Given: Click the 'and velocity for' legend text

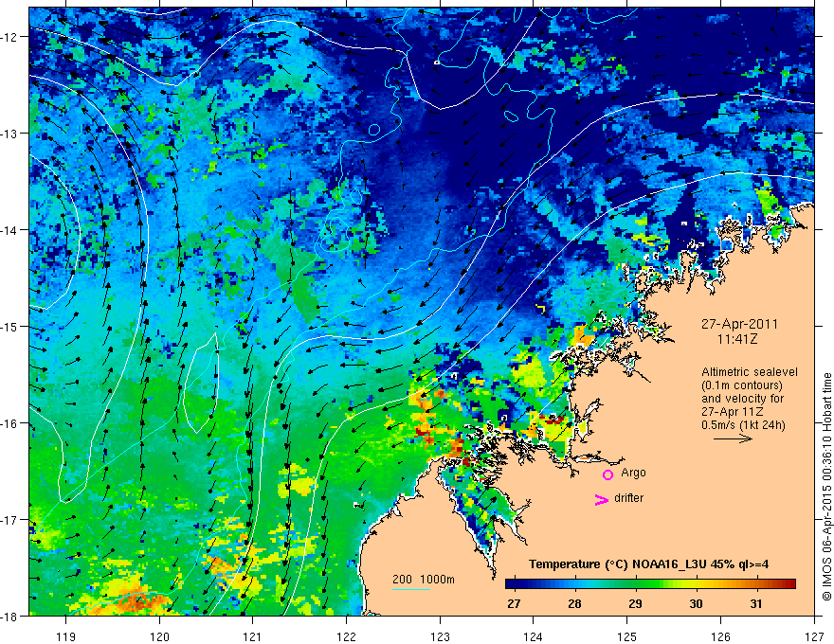Looking at the screenshot, I should click(x=742, y=399).
